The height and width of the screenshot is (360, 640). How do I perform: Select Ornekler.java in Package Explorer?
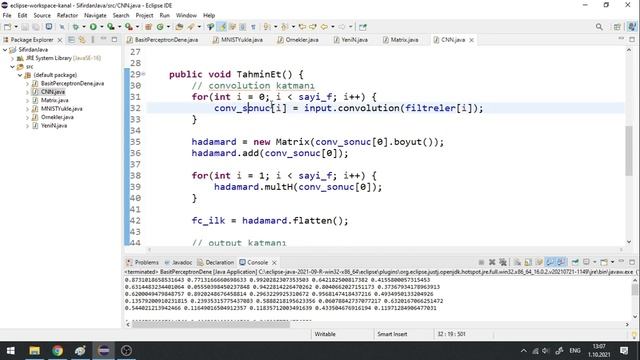pos(57,117)
